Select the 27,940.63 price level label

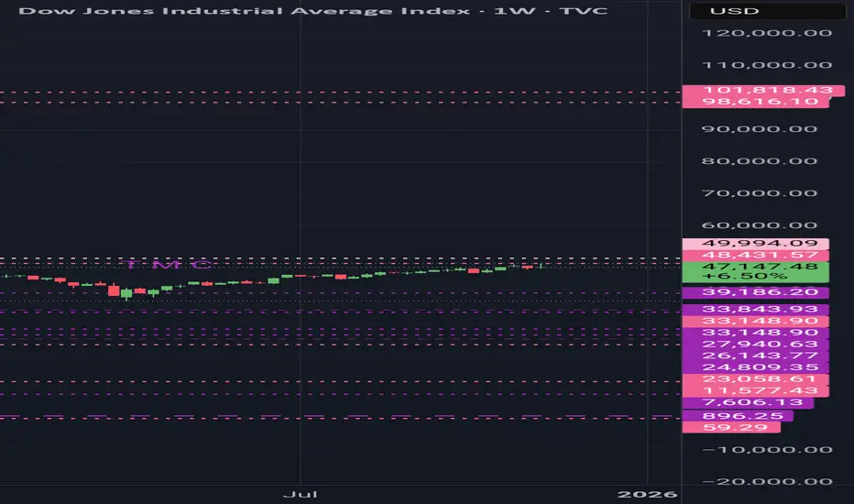(x=755, y=345)
